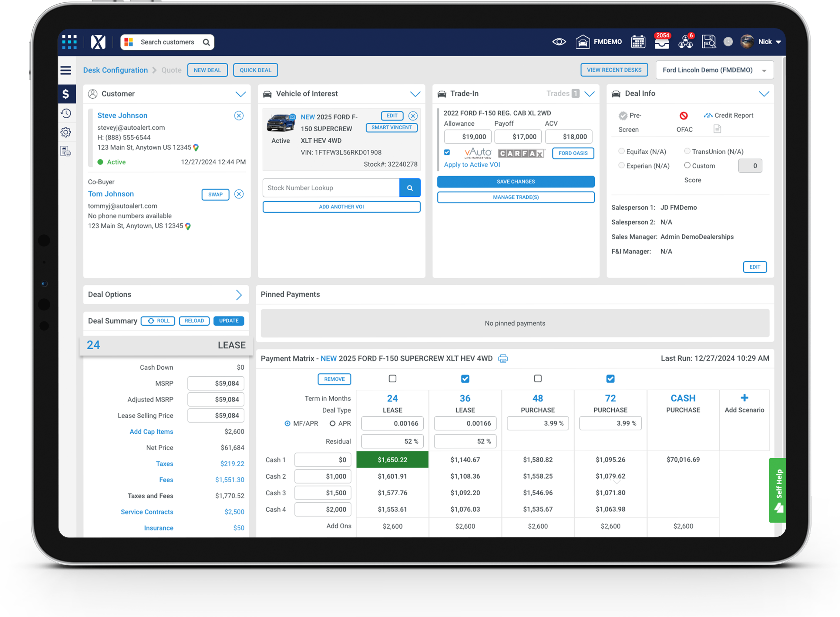Click the OFAC blocked status icon
This screenshot has height=617, width=840.
pos(683,116)
